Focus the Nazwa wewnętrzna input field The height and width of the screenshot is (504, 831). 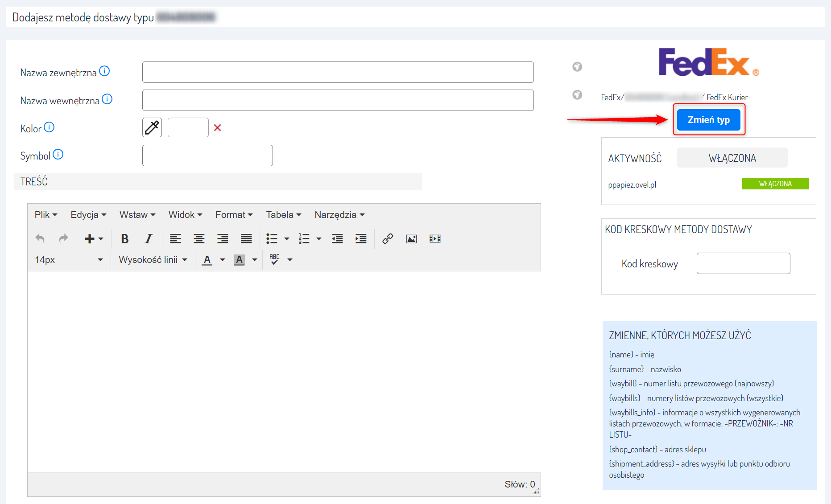tap(338, 100)
